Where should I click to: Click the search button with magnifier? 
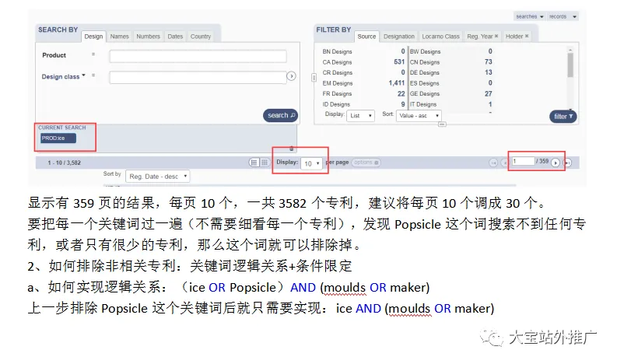point(280,115)
